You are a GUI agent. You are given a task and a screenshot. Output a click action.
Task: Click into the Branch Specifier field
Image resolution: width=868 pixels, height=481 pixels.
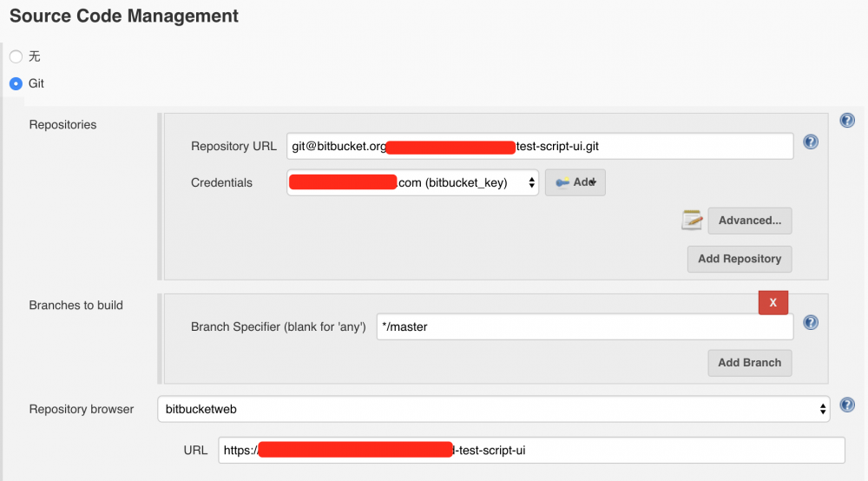pos(584,326)
